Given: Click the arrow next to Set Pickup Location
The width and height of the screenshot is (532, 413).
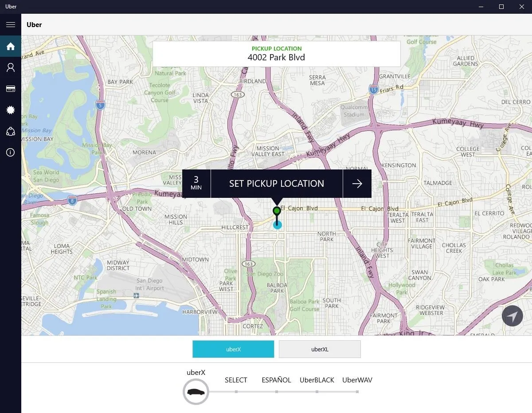Looking at the screenshot, I should 357,184.
